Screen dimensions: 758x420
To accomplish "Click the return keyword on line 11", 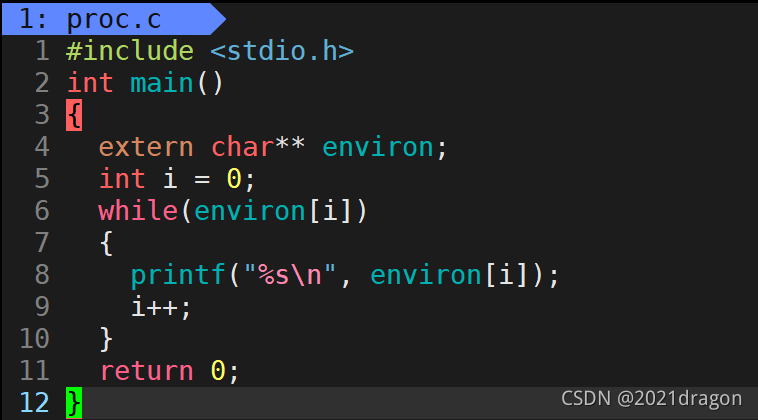I will [146, 371].
